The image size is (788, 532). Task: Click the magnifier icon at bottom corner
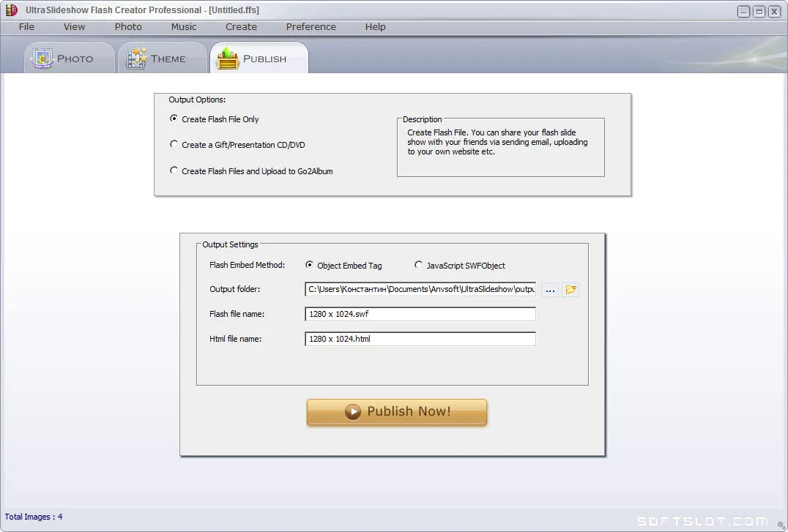[x=781, y=525]
